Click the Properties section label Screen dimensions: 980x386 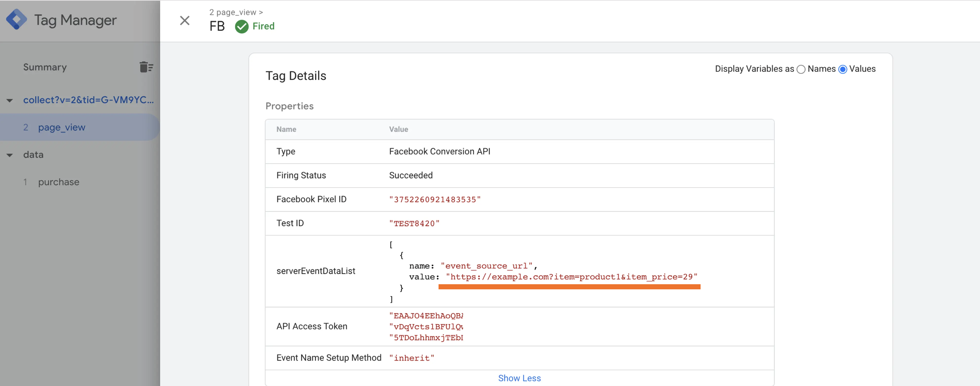pos(290,107)
